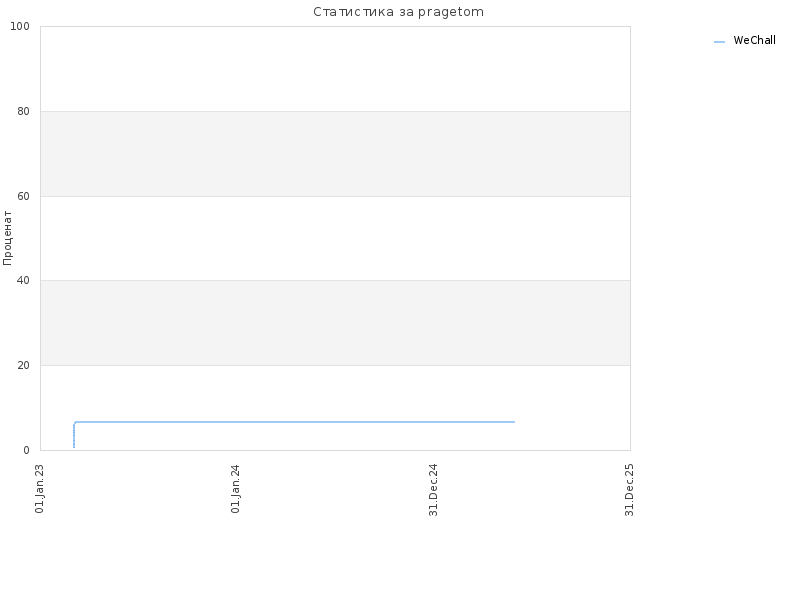Click the vertical rise at the line start
The height and width of the screenshot is (600, 800).
tap(74, 436)
